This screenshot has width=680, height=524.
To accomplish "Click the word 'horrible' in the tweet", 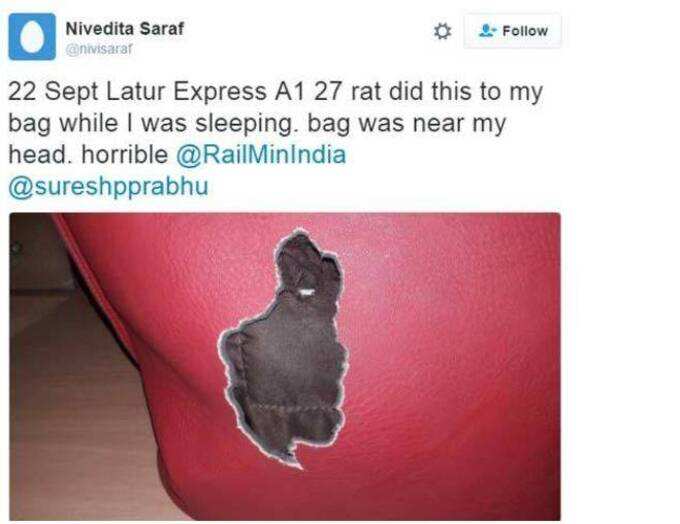I will pos(124,155).
